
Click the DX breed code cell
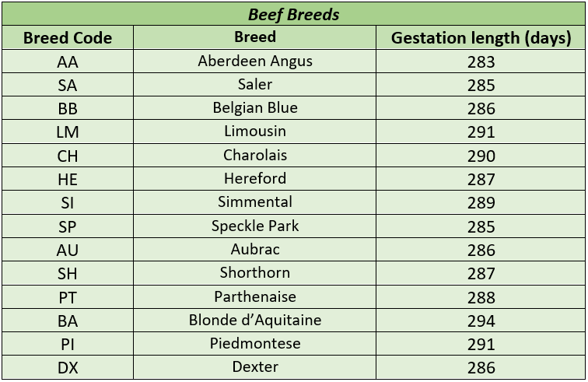click(x=68, y=367)
